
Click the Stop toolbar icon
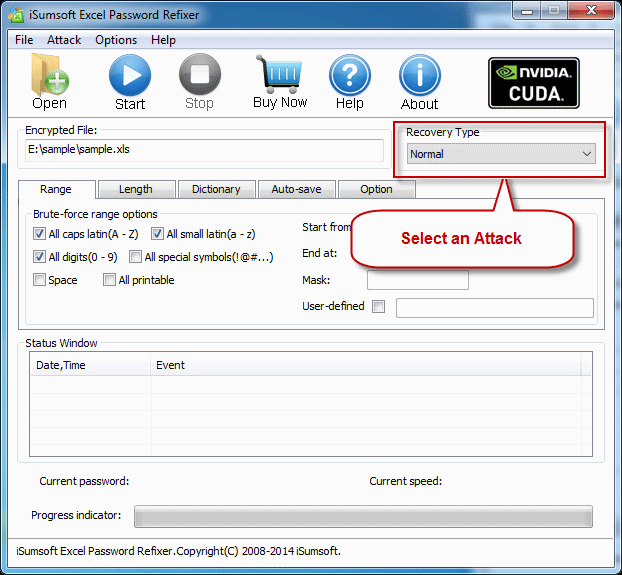(x=200, y=82)
